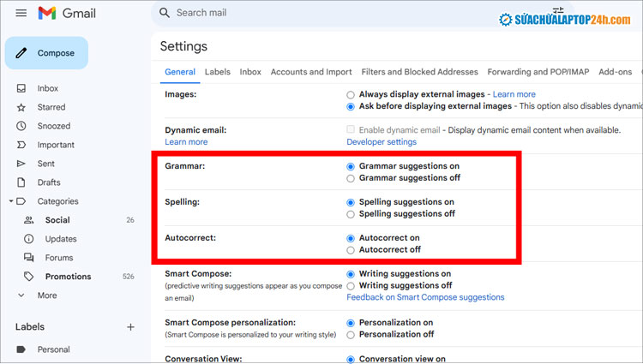The image size is (643, 364).
Task: Switch to the Labels settings tab
Action: click(x=217, y=72)
